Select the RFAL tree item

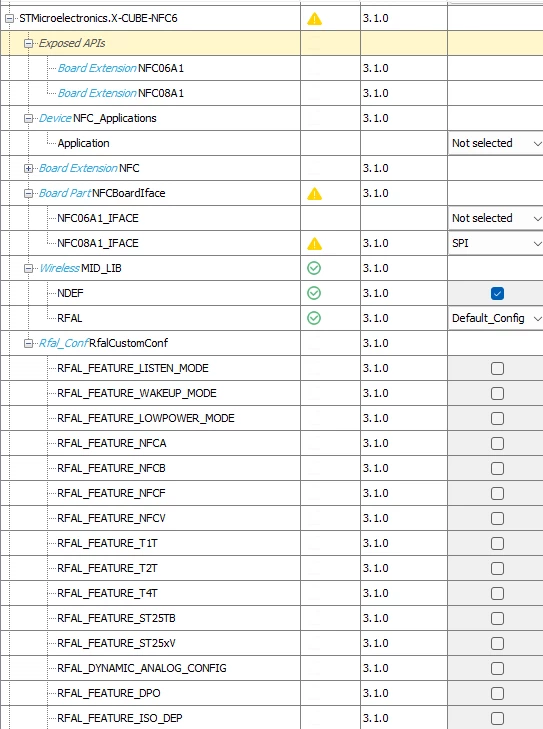70,318
